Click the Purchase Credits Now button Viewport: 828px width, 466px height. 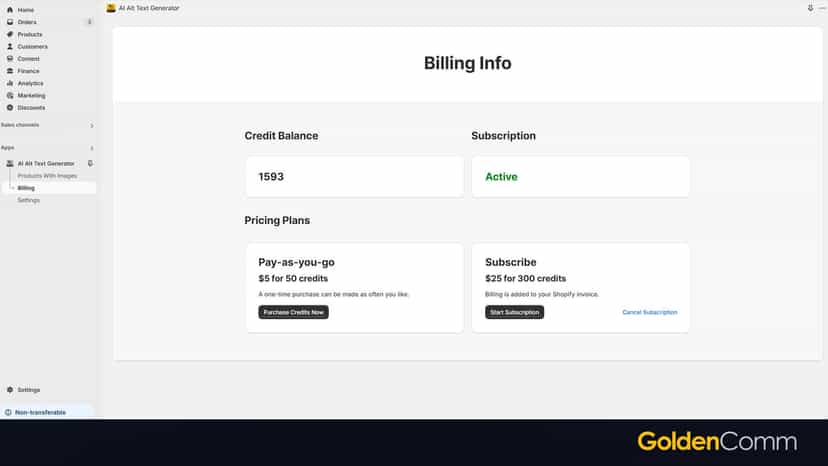pyautogui.click(x=293, y=312)
